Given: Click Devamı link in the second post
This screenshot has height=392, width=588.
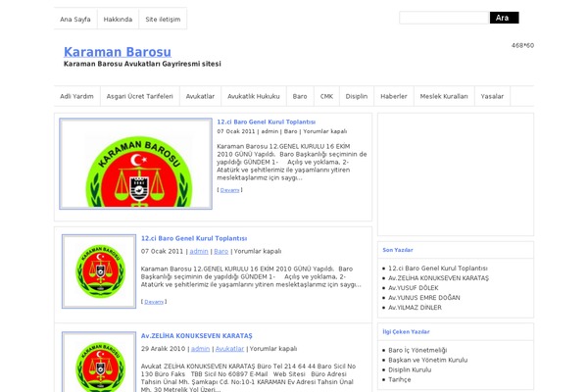Looking at the screenshot, I should [154, 302].
